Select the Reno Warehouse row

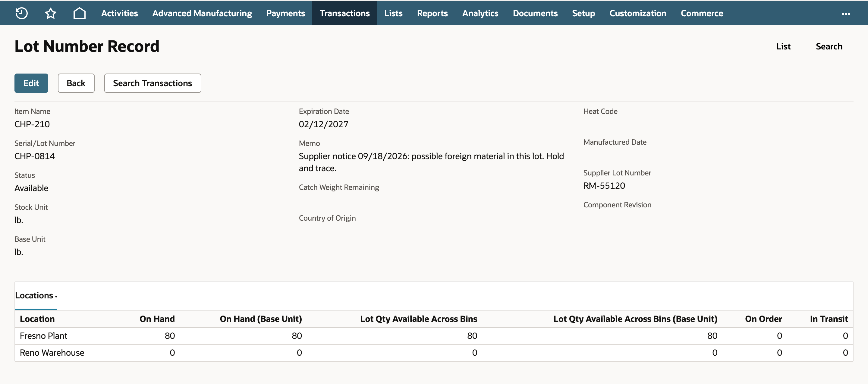pos(434,353)
